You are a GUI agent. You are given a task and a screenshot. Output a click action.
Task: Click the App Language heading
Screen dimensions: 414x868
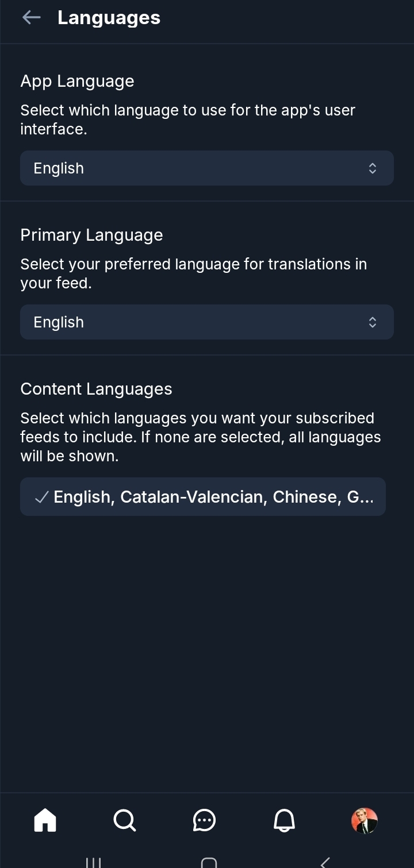pos(77,82)
